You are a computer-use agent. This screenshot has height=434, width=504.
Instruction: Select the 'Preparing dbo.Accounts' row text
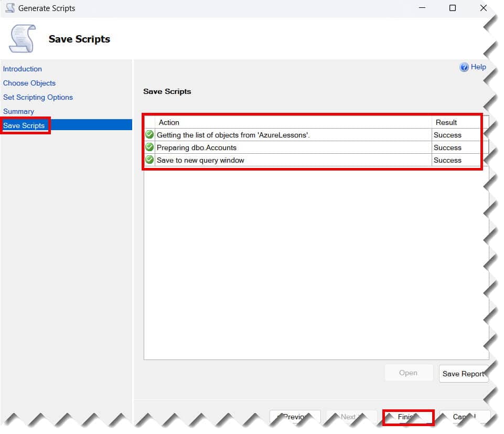coord(196,148)
